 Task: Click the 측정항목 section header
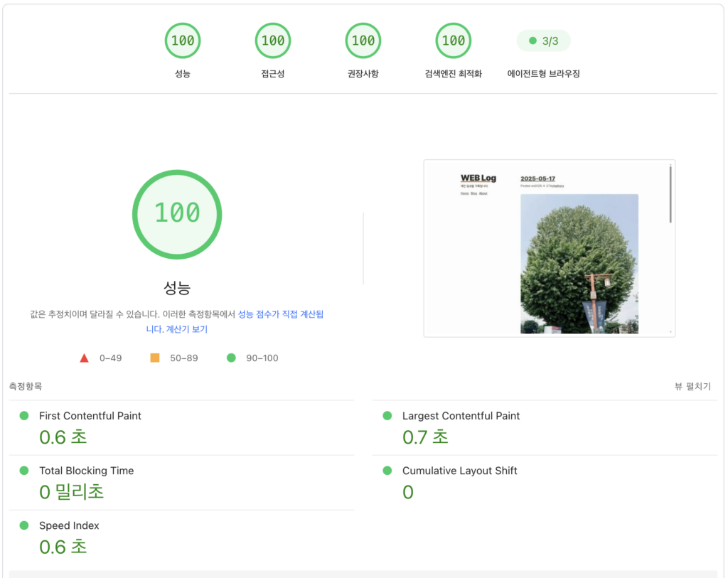point(26,386)
